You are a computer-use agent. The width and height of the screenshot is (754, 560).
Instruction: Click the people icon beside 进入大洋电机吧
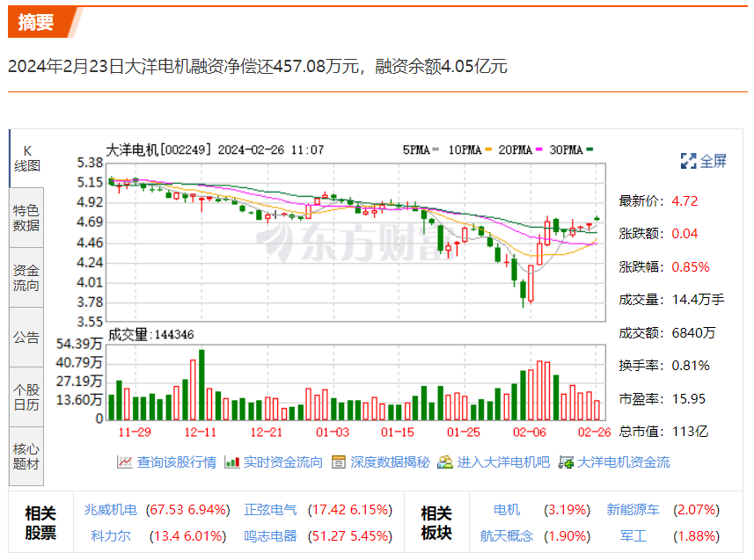(445, 462)
